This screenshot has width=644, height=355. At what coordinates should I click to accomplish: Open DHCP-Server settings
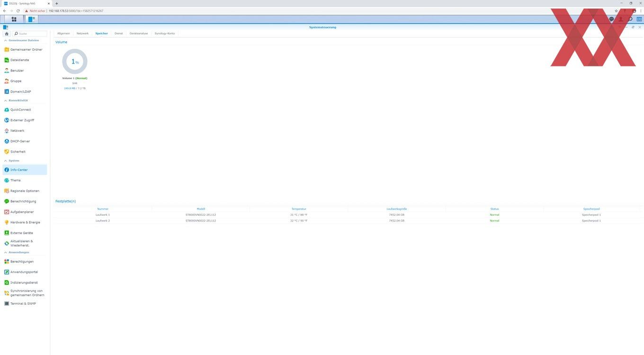[x=25, y=141]
